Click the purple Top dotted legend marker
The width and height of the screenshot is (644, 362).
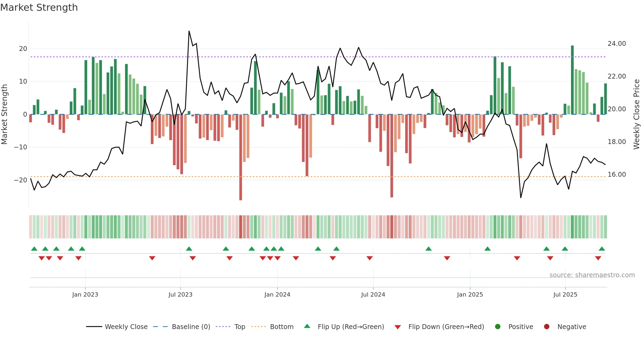click(x=223, y=327)
